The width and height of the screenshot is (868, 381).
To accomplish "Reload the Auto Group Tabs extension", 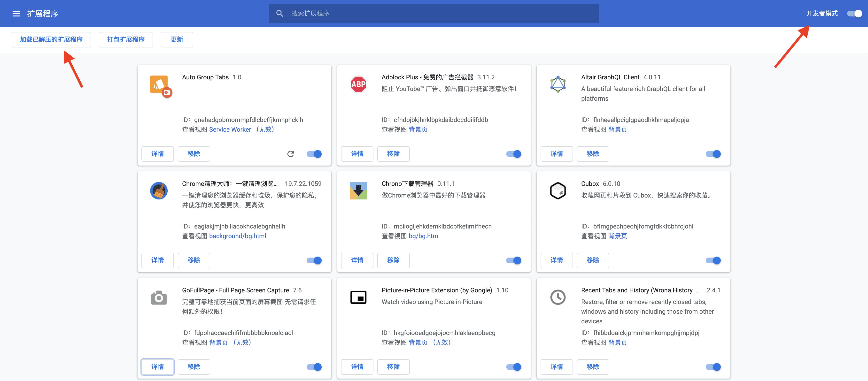I will click(x=290, y=154).
